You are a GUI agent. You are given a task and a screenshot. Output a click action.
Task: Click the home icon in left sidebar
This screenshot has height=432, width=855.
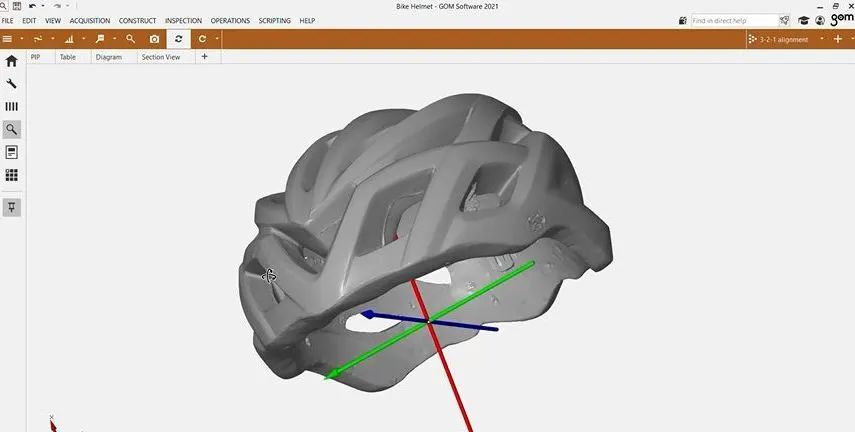point(12,61)
